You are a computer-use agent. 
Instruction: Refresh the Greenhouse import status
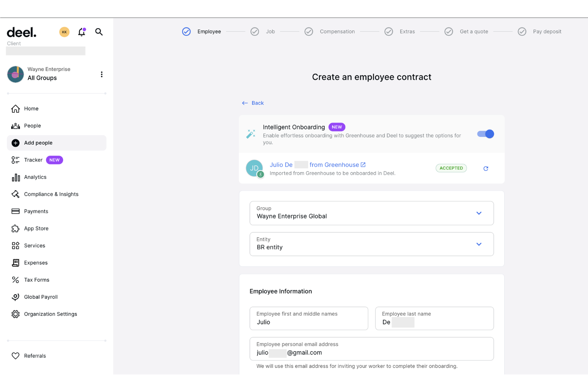tap(485, 168)
